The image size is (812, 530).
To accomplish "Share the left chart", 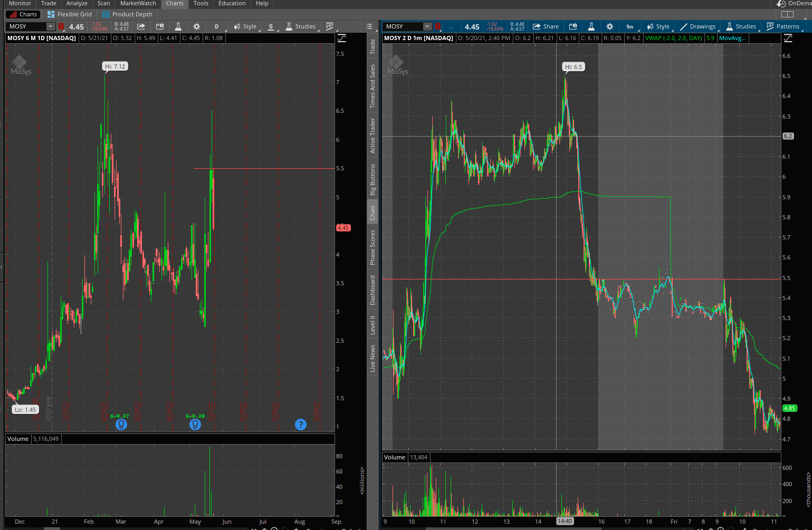I will click(141, 26).
